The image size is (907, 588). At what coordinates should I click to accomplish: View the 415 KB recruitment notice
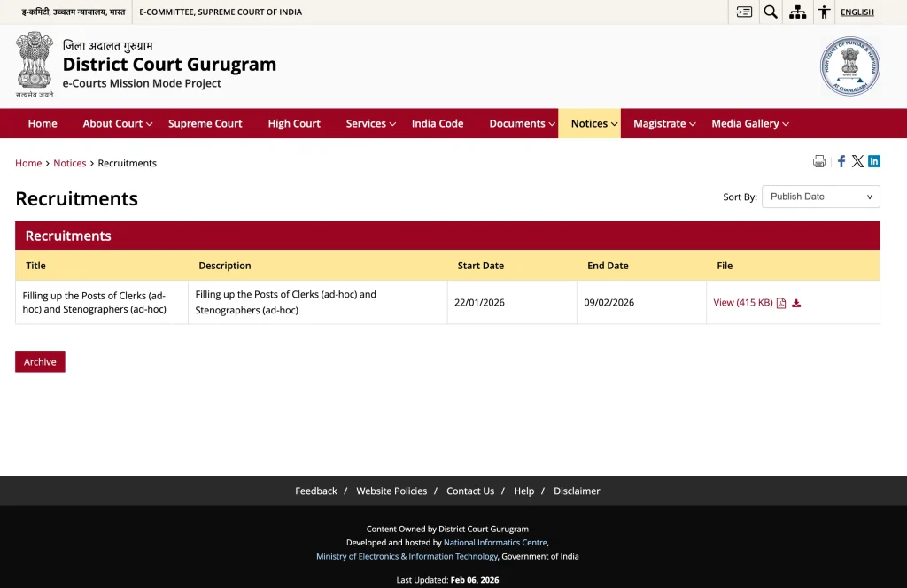743,302
